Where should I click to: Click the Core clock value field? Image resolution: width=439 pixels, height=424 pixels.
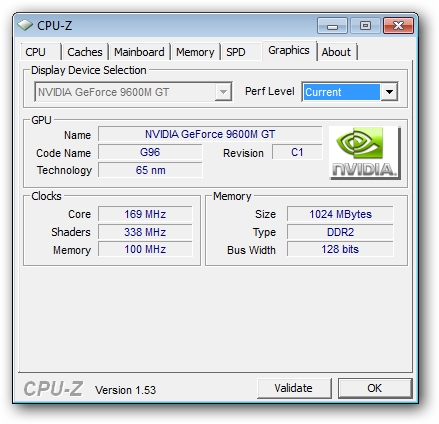(x=145, y=214)
